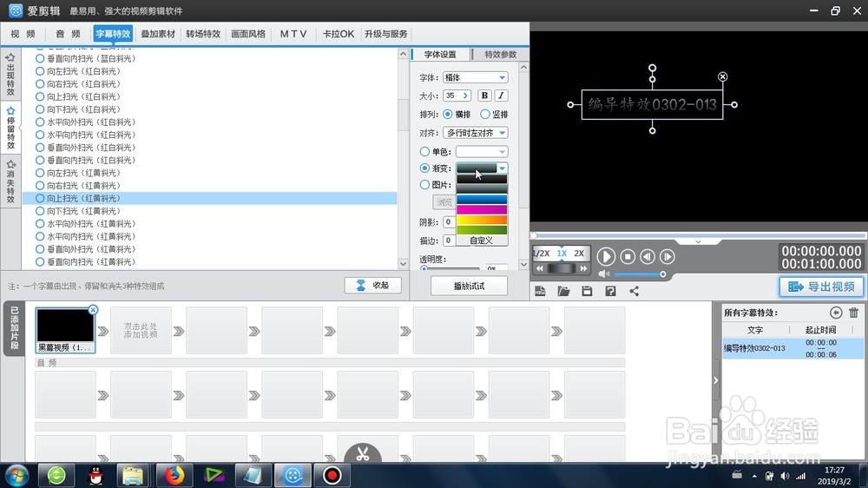Switch to the 音频 tab
Viewport: 868px width, 488px height.
click(x=68, y=34)
